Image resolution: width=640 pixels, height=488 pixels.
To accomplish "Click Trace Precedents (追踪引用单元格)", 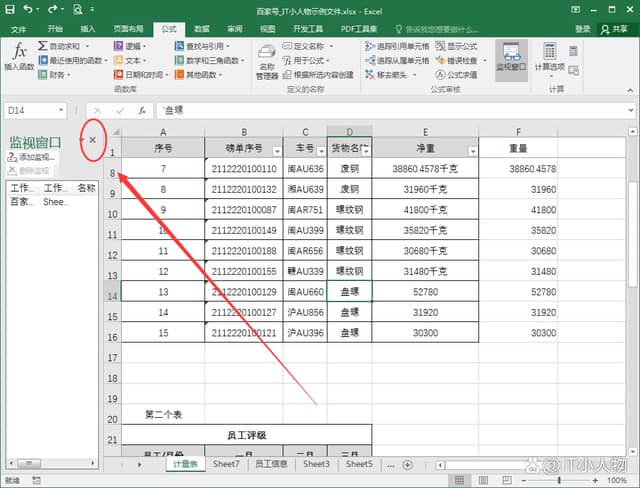I will (x=397, y=46).
